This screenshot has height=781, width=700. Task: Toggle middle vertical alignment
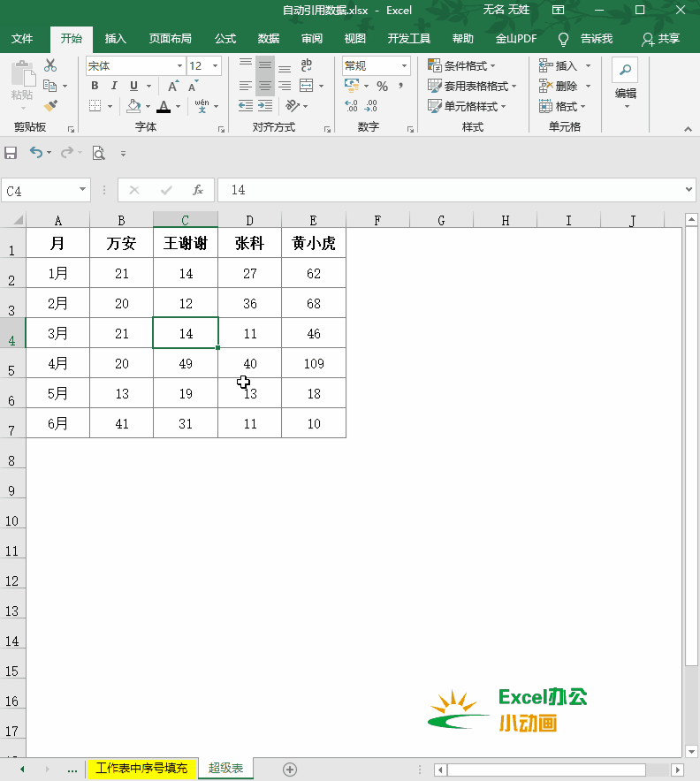(x=265, y=65)
